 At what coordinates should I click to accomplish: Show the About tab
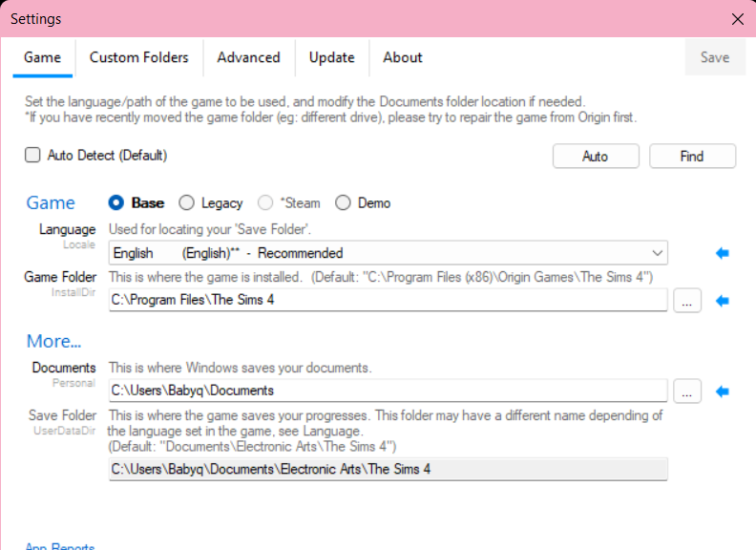[x=403, y=57]
